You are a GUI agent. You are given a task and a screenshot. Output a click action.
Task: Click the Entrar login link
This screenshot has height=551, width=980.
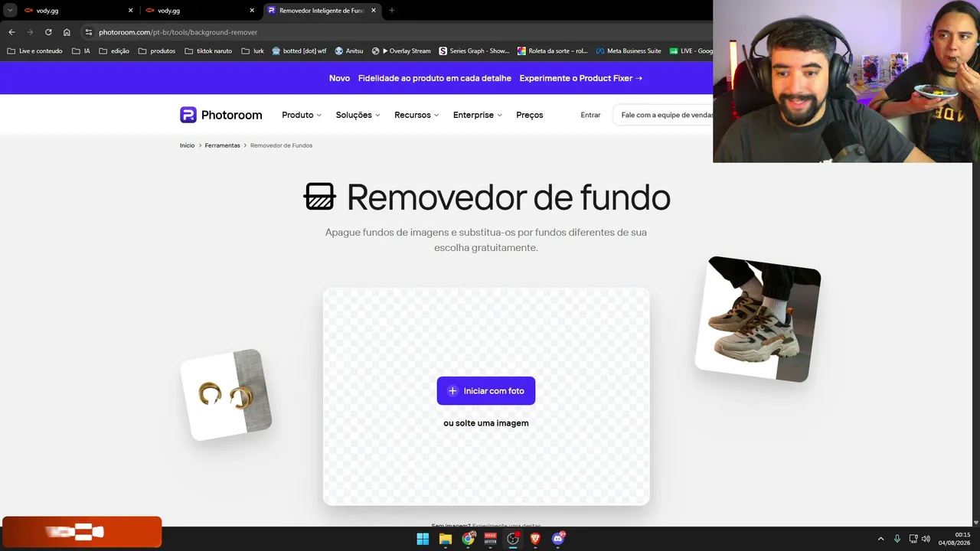point(590,115)
